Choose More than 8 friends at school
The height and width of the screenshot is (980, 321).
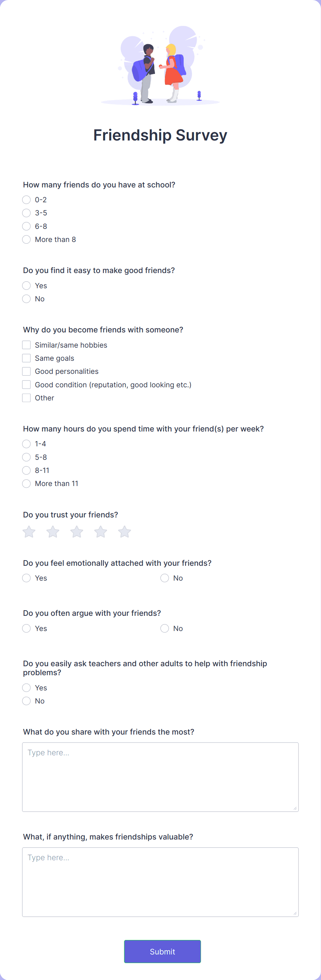(x=26, y=239)
